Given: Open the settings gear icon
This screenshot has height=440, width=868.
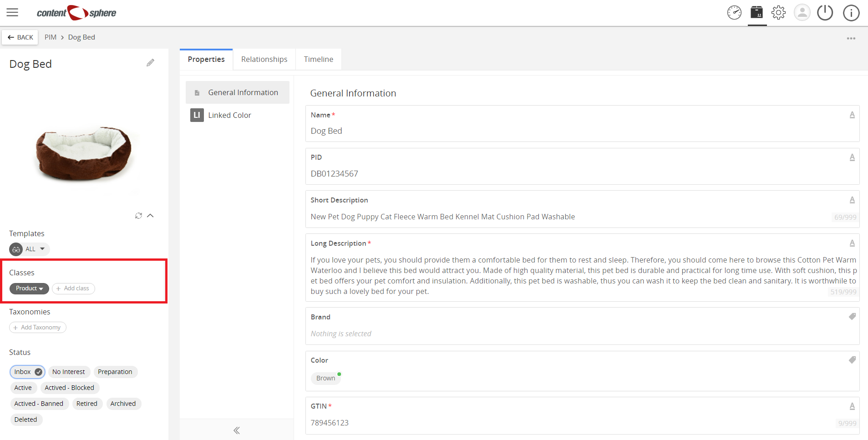Looking at the screenshot, I should [x=779, y=13].
